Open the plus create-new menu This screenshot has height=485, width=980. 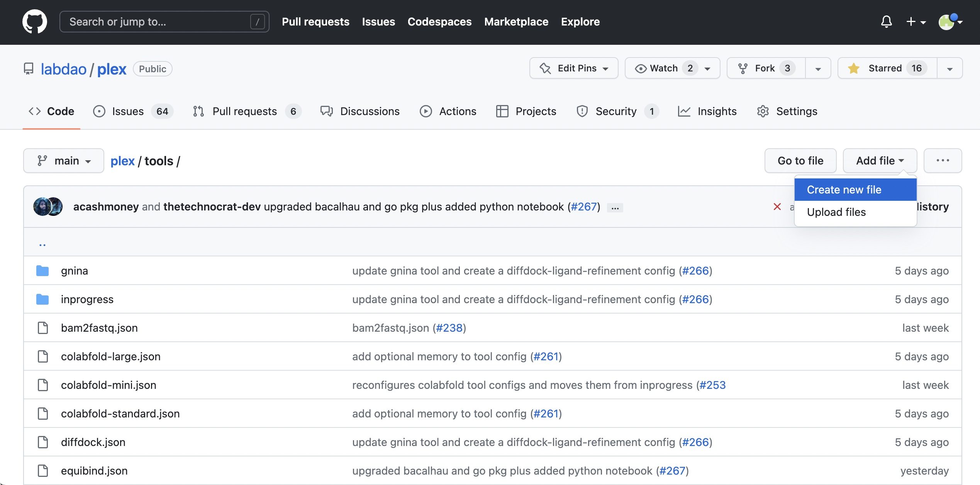click(x=916, y=22)
